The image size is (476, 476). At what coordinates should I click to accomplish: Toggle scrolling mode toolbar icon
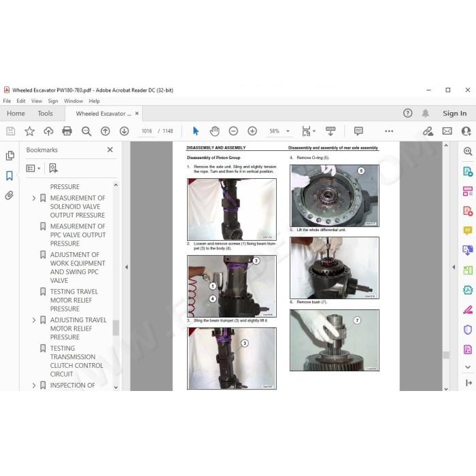coord(330,131)
